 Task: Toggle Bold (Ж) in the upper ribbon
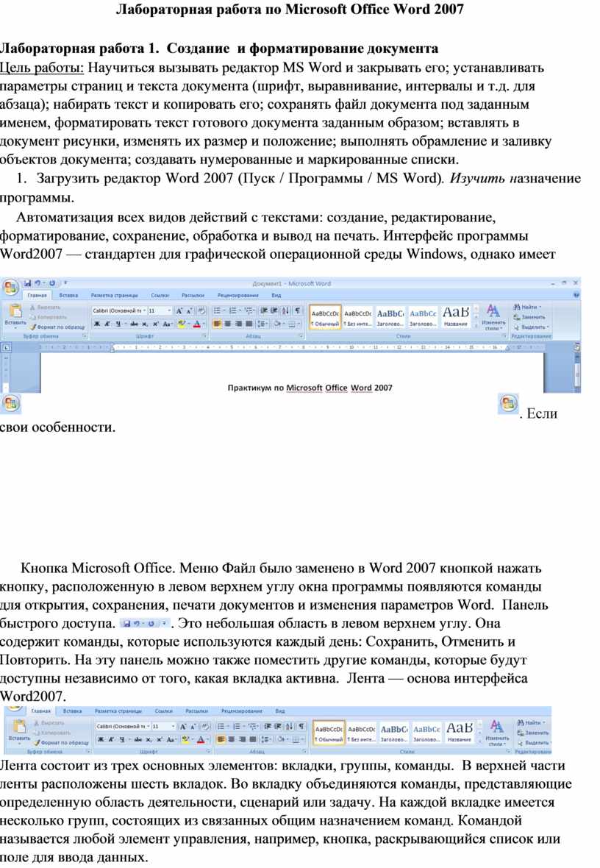96,324
